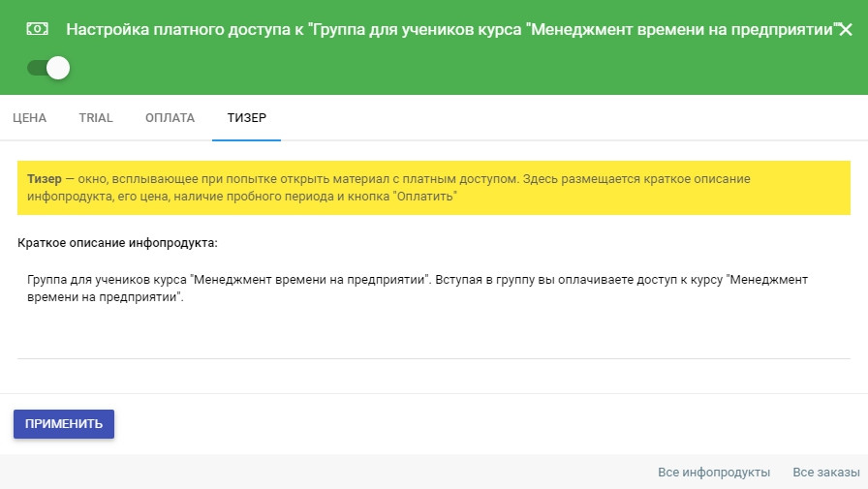Place cursor on second line of description

107,298
